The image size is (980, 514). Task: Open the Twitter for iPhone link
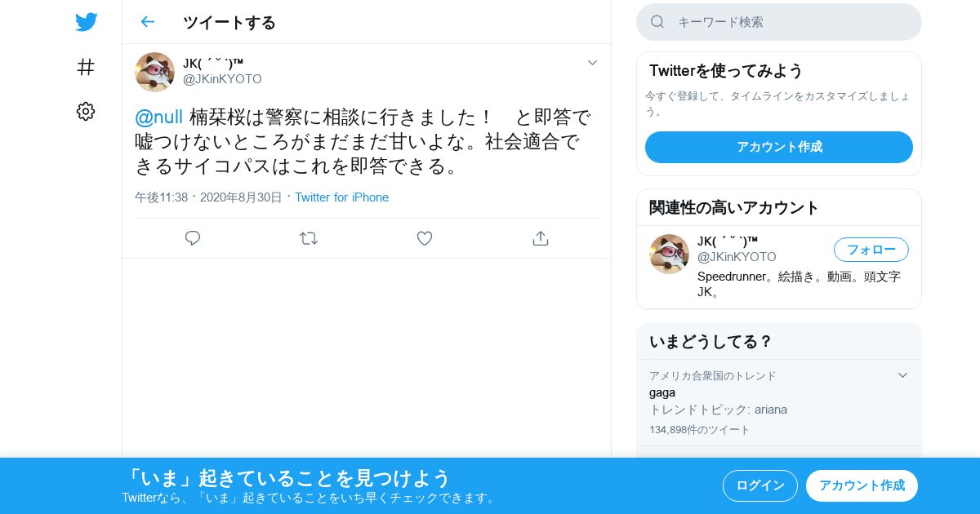click(x=341, y=197)
